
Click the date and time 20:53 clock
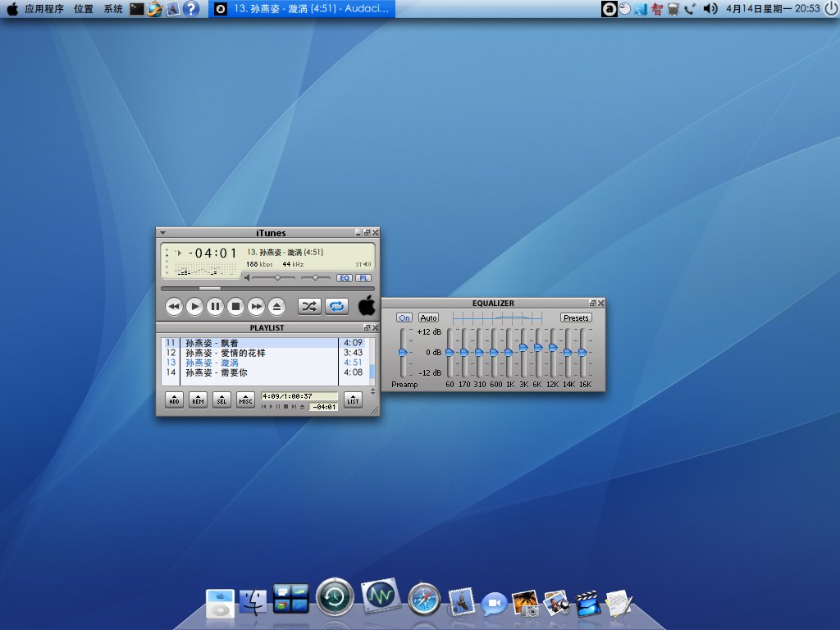click(x=773, y=8)
